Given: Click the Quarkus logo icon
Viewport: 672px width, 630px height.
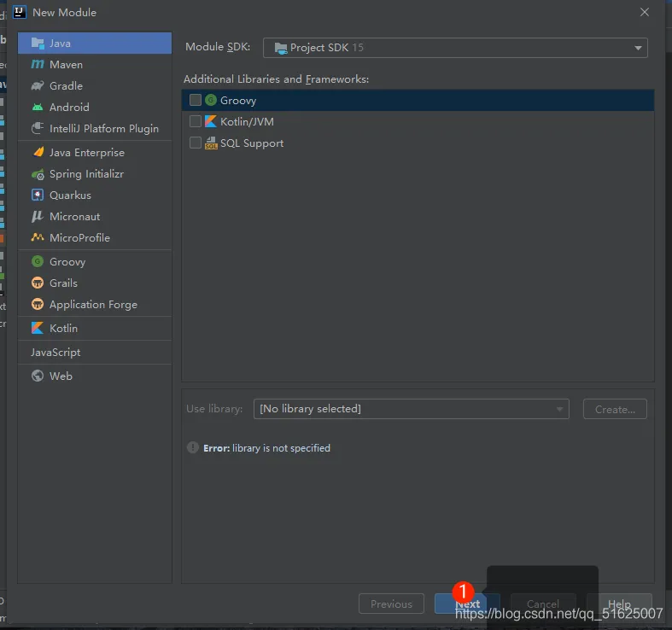Looking at the screenshot, I should click(38, 195).
